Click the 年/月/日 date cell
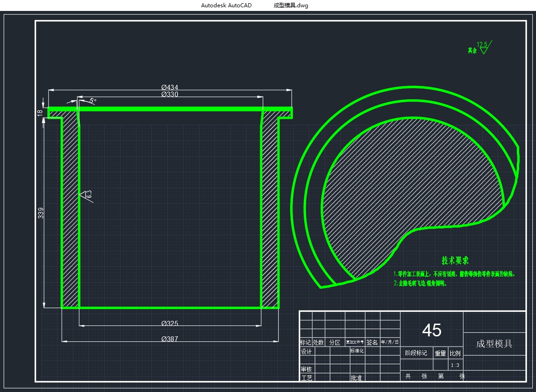The width and height of the screenshot is (536, 392). (390, 342)
